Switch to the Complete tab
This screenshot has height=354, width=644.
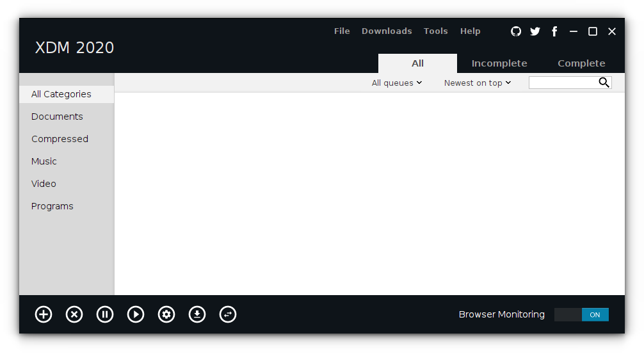pos(581,63)
